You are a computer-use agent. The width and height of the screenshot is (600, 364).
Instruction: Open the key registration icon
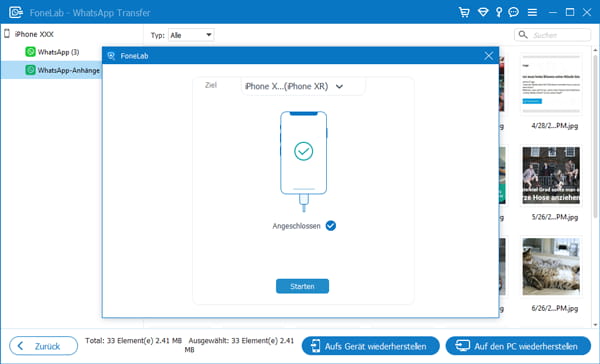click(499, 12)
